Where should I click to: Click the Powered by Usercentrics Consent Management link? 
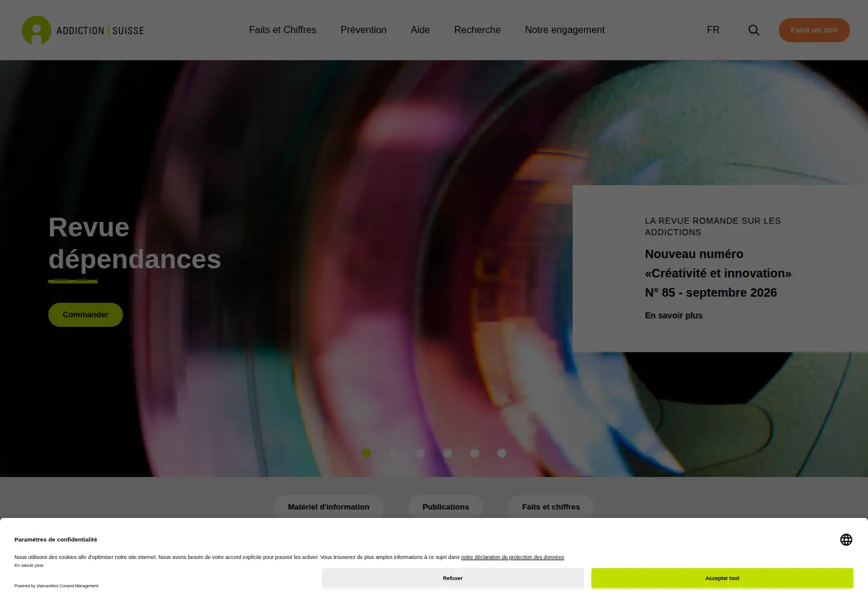pyautogui.click(x=56, y=586)
